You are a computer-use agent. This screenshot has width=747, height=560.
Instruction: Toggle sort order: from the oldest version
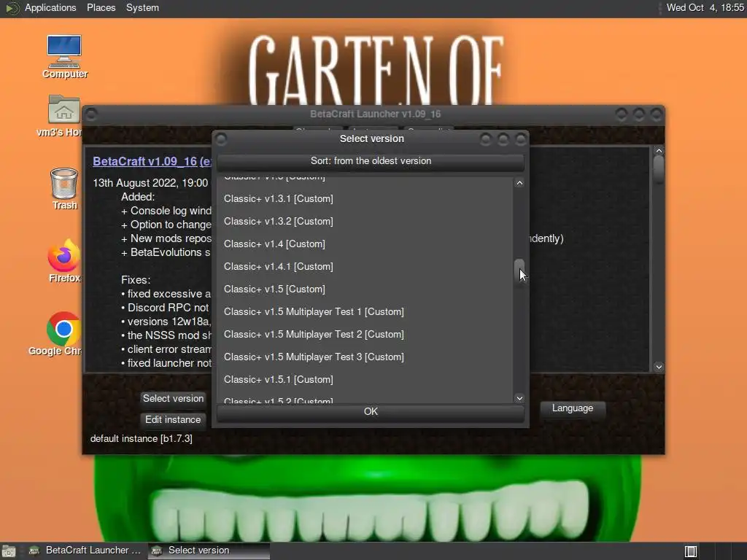[x=371, y=161]
